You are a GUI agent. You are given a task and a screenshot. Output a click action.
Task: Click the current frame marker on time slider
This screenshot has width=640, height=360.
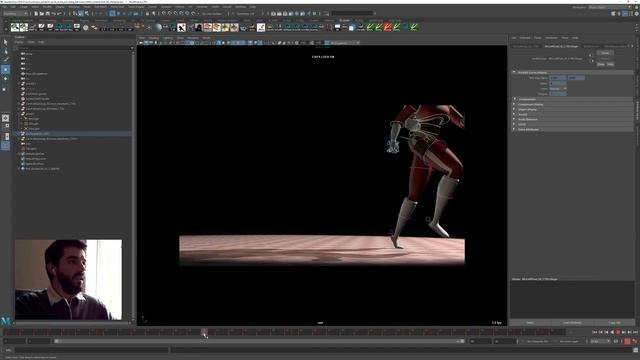click(204, 332)
